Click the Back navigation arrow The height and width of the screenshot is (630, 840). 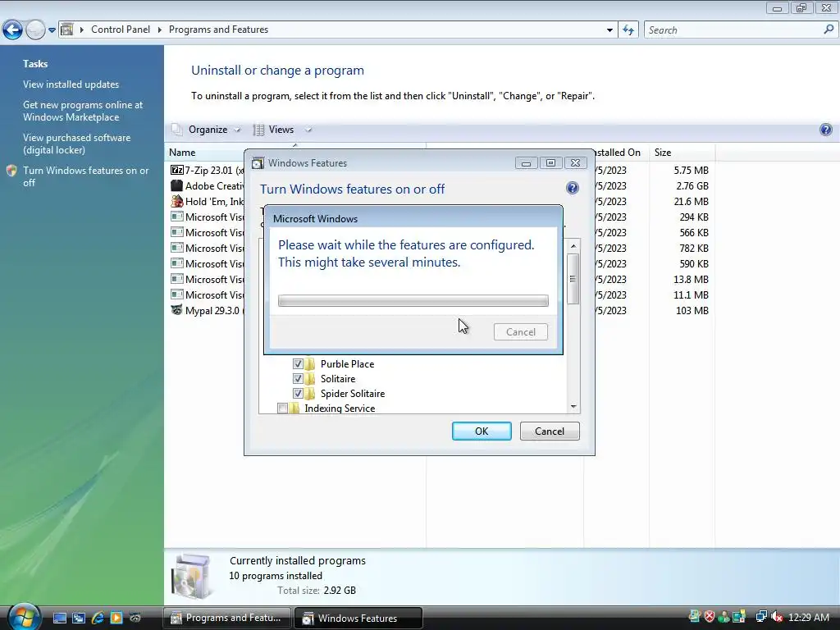click(x=12, y=30)
